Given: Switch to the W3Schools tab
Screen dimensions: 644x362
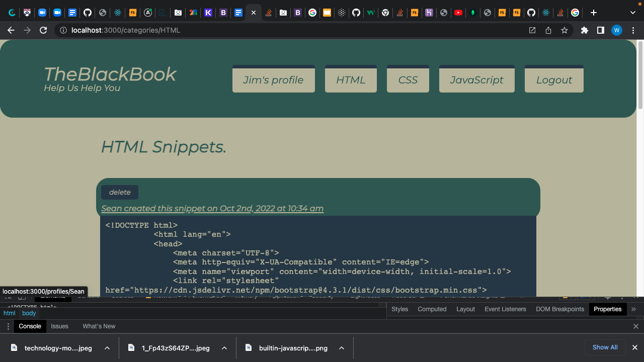Looking at the screenshot, I should 371,13.
